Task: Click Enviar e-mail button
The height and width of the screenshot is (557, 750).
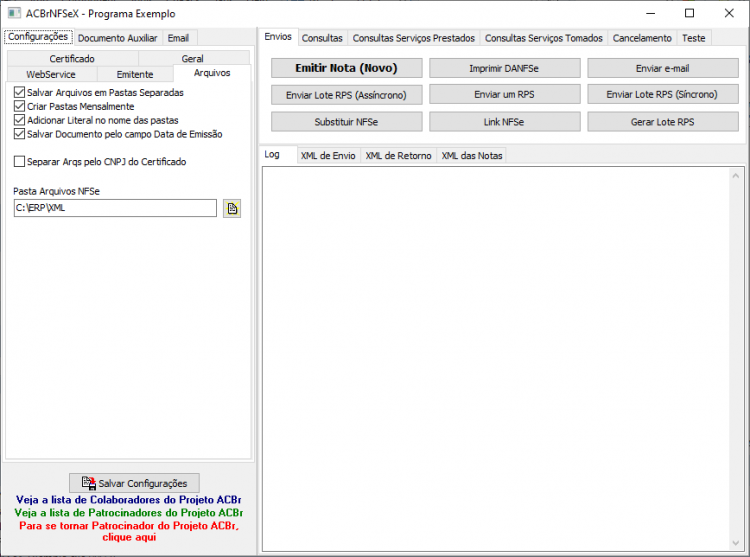Action: click(662, 68)
